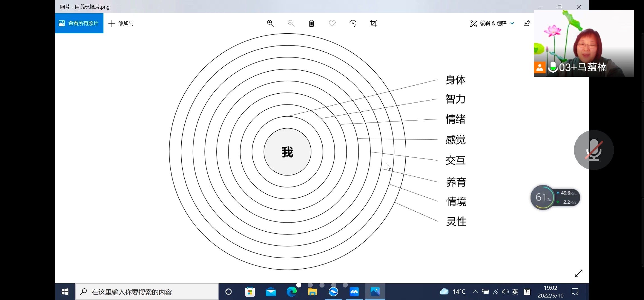Add photo to favorites with heart icon

pos(332,23)
